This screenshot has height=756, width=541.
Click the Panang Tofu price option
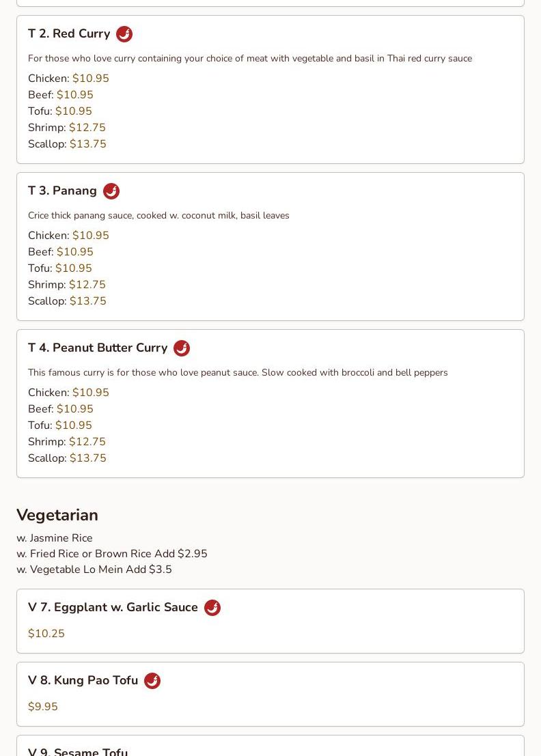(x=60, y=268)
